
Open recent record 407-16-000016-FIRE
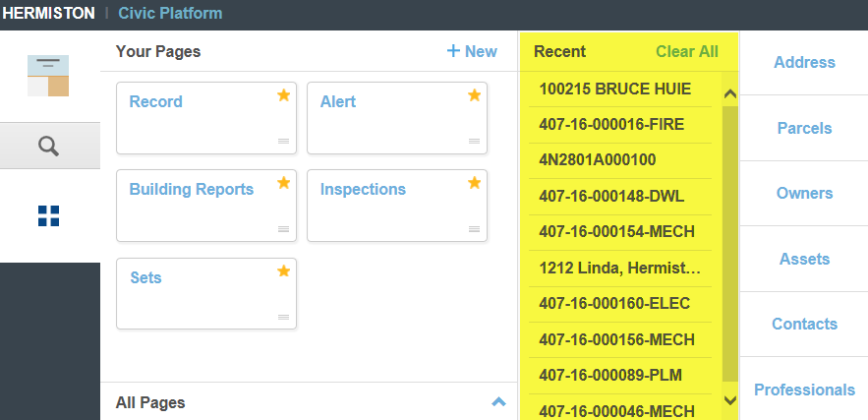[x=611, y=125]
